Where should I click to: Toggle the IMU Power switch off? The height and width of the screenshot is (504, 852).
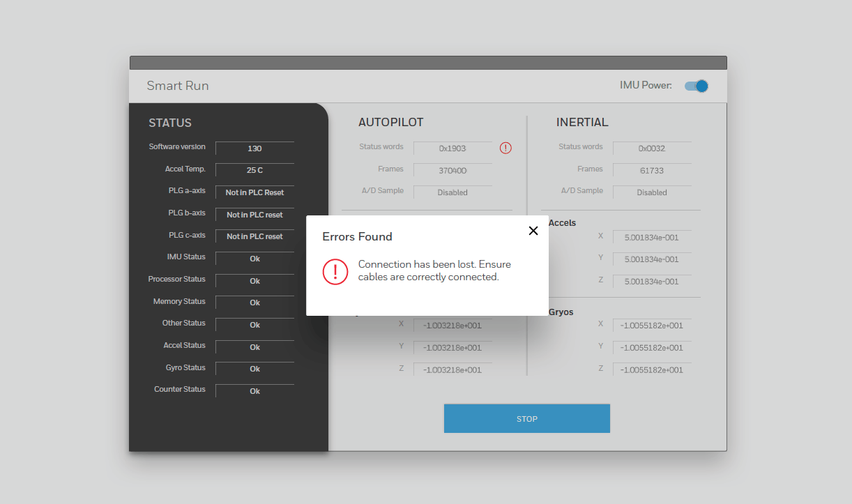pyautogui.click(x=696, y=86)
